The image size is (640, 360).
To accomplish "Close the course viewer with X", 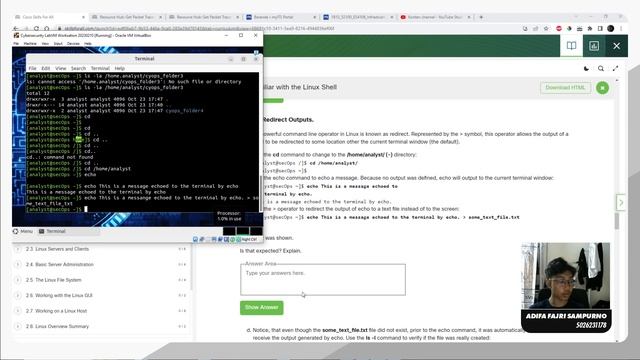I will (x=616, y=46).
